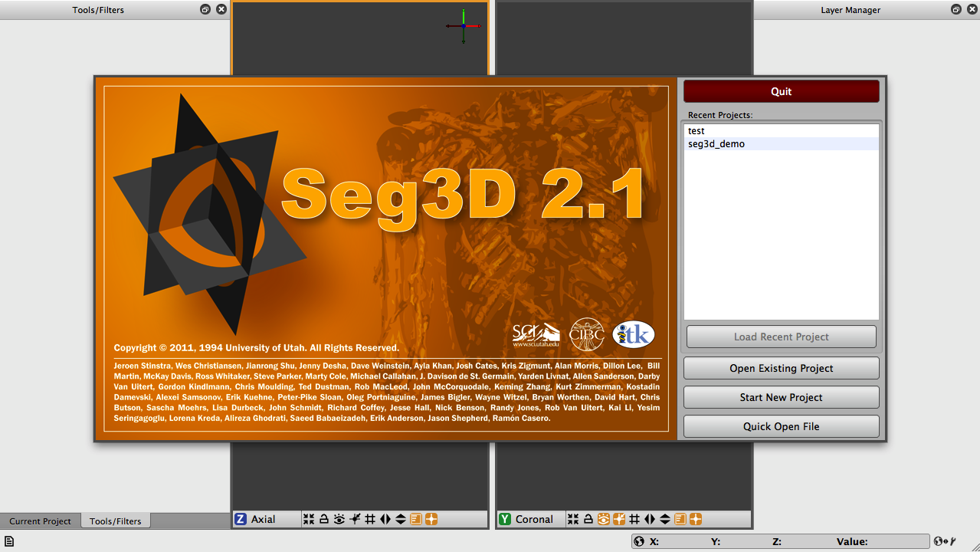The height and width of the screenshot is (552, 980).
Task: Flip Coronal viewer vertically
Action: click(665, 519)
